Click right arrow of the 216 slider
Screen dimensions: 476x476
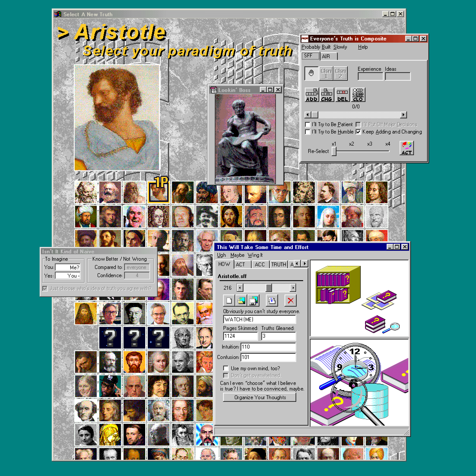point(293,288)
